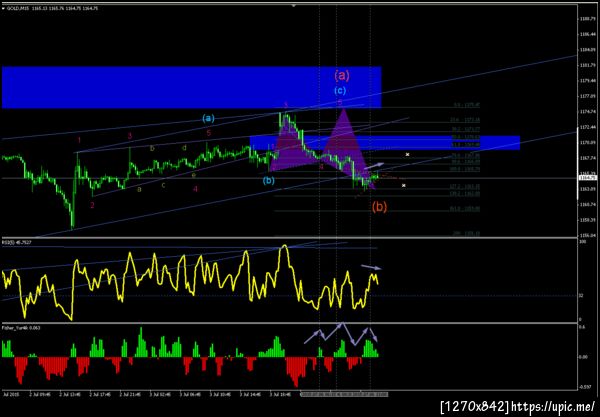
Task: Open the GOLD,M15 chart title dropdown triangle
Action: coord(3,8)
